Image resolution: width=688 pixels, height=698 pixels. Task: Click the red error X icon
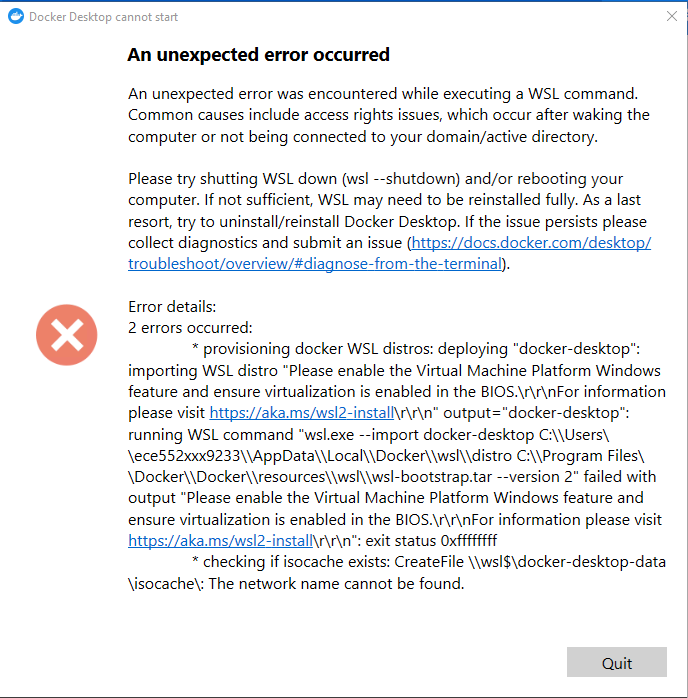click(x=67, y=335)
